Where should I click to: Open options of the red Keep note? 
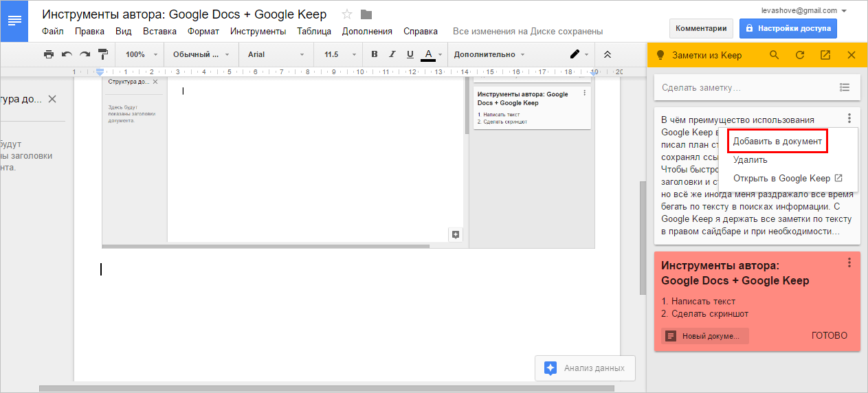tap(849, 262)
